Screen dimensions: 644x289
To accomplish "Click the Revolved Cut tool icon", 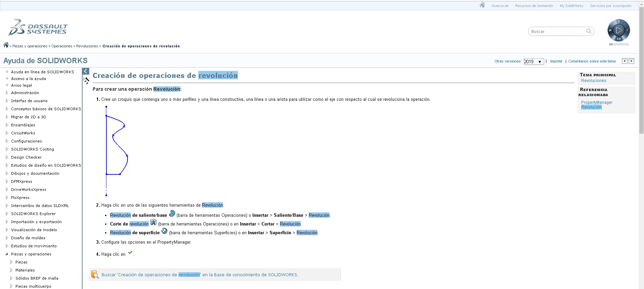I will (153, 222).
